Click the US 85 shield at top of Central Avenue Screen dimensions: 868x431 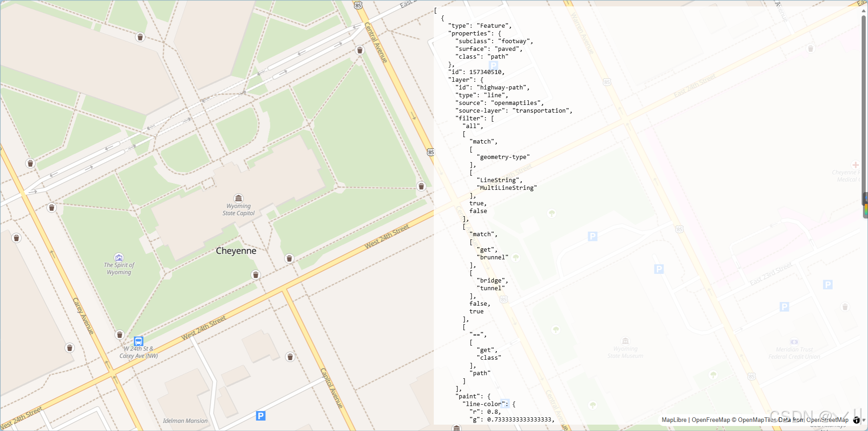pyautogui.click(x=358, y=5)
